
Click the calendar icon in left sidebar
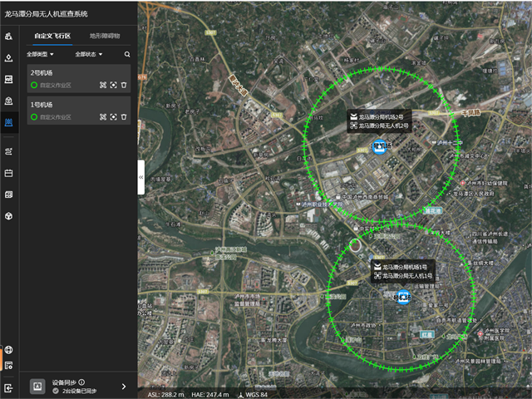pyautogui.click(x=8, y=173)
